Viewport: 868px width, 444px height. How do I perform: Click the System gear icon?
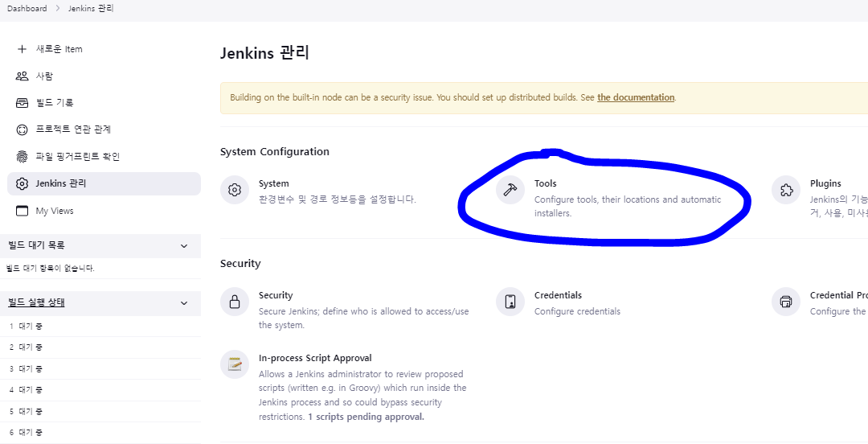pos(234,190)
